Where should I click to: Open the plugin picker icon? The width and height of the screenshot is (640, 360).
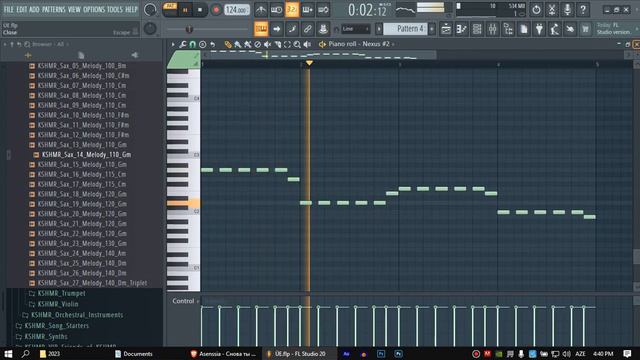coord(539,29)
